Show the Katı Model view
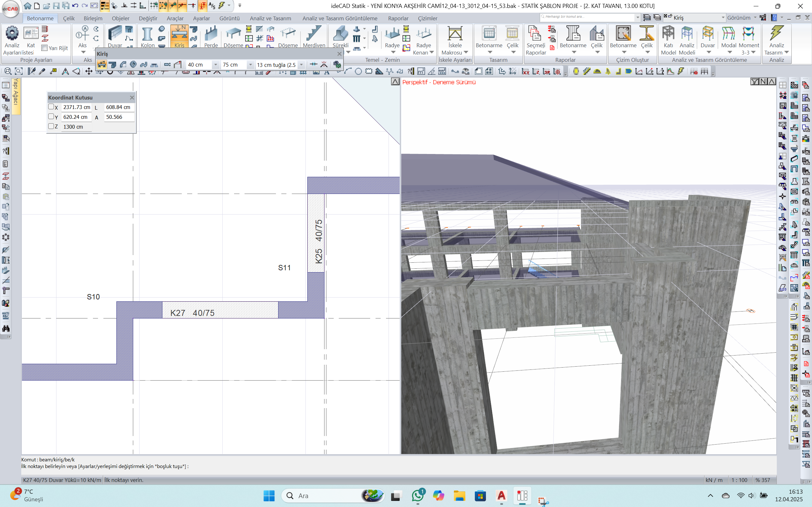Image resolution: width=812 pixels, height=507 pixels. coord(668,34)
